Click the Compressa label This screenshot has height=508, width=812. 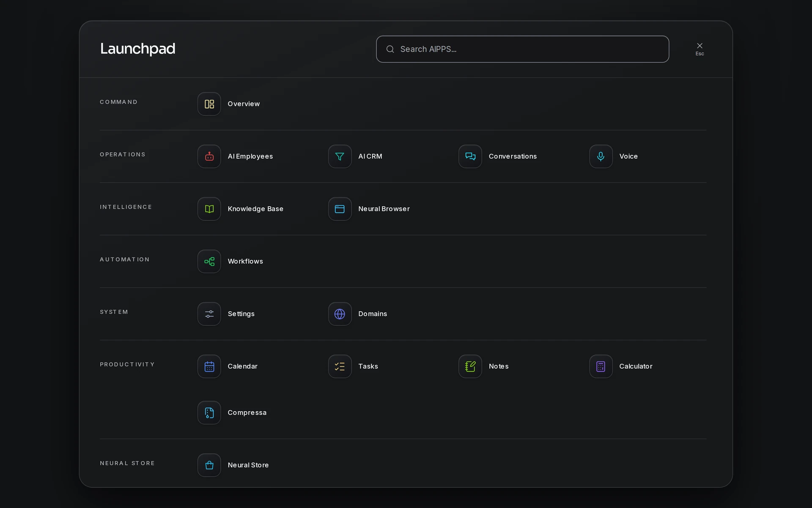[x=247, y=412]
